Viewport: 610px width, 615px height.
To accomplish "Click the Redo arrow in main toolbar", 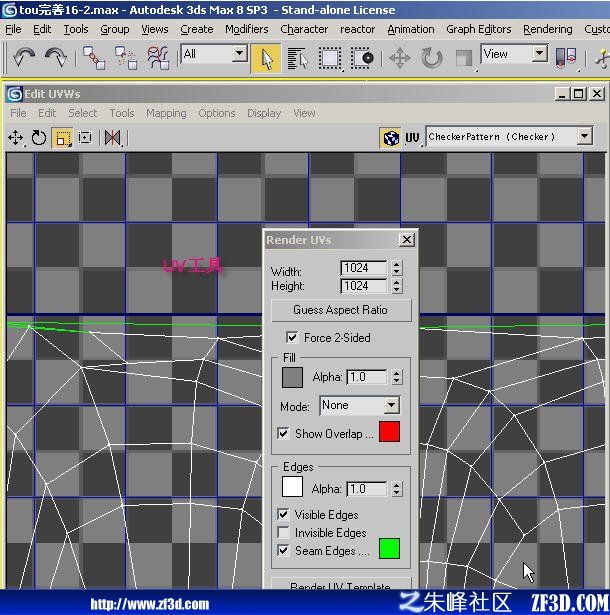I will (55, 58).
